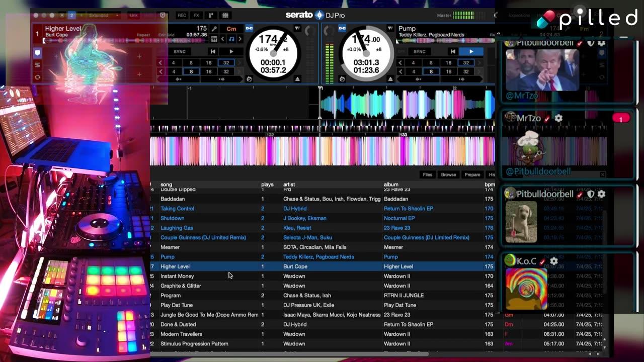Open settings gear on K.o.C chat card
The width and height of the screenshot is (644, 362).
(554, 261)
